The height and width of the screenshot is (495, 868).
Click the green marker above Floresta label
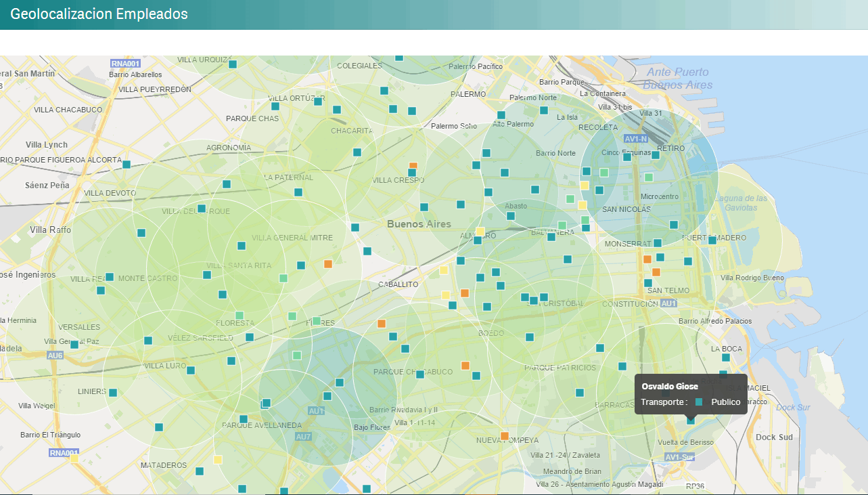[x=239, y=316]
